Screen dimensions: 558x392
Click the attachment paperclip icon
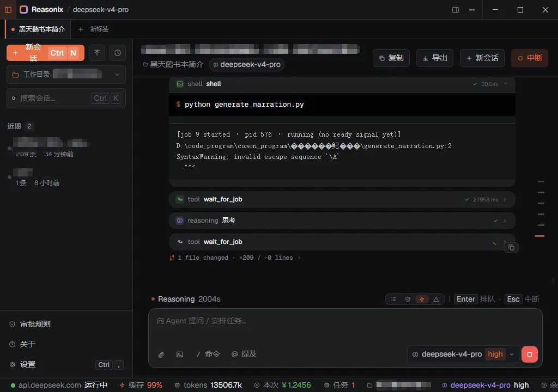coord(161,354)
